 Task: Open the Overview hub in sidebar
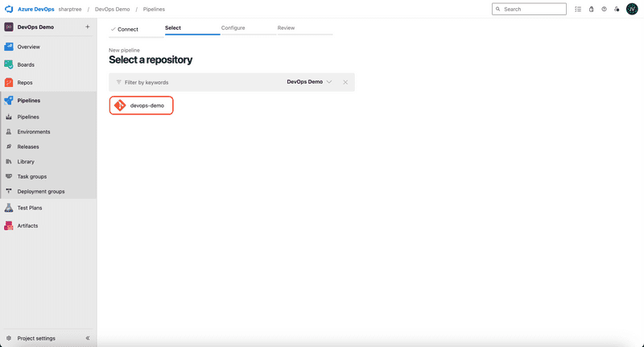pyautogui.click(x=28, y=47)
